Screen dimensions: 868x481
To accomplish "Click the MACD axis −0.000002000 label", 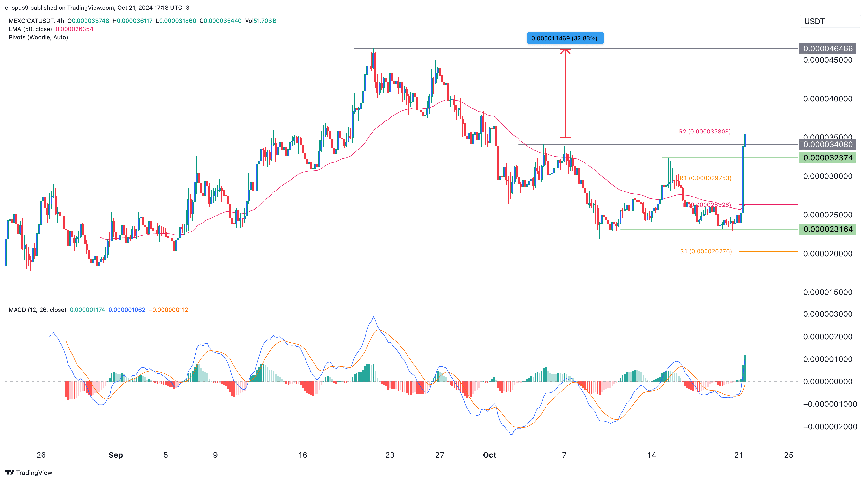I will 830,426.
